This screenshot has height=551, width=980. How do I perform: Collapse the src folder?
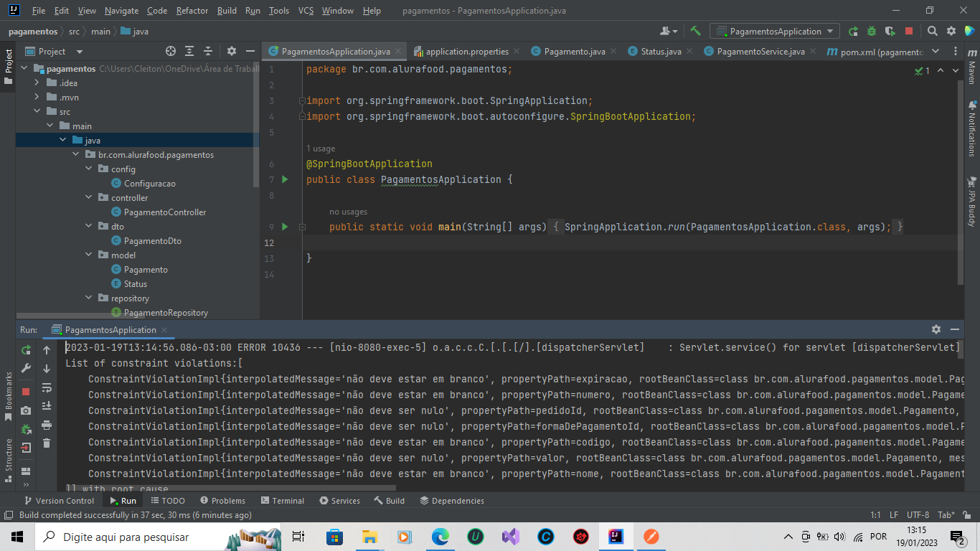coord(37,112)
